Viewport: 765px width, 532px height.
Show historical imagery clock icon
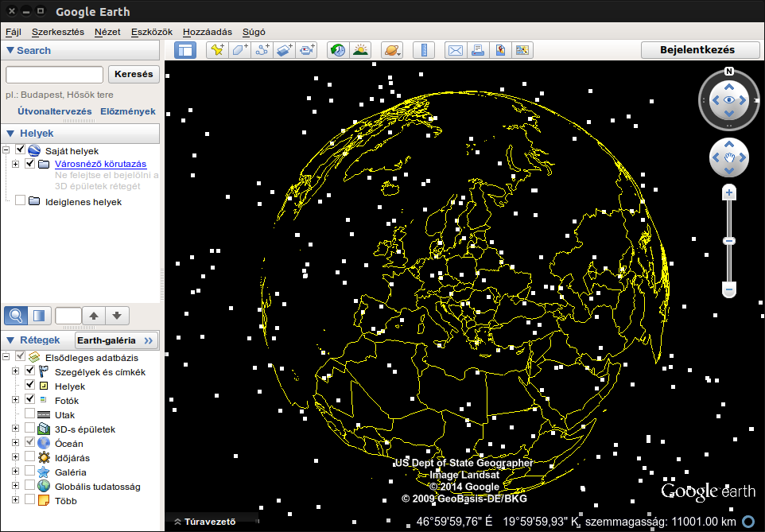[338, 50]
